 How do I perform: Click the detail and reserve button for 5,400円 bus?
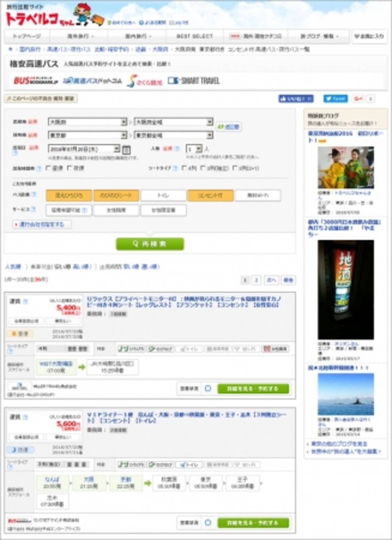253,389
